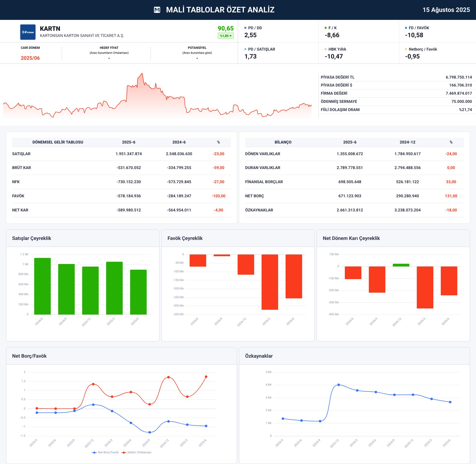Screen dimensions: 476x464
Task: Click the 2024/6 green sales bar
Action: [42, 286]
